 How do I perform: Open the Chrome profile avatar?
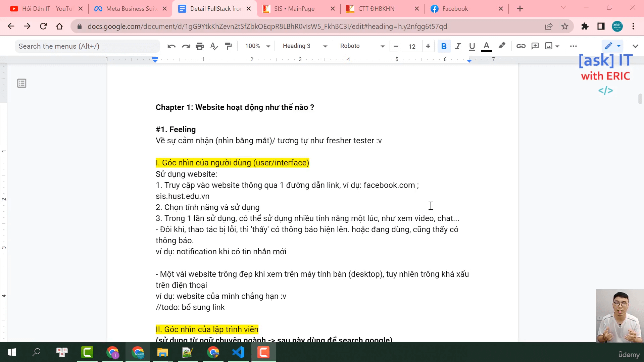[617, 27]
